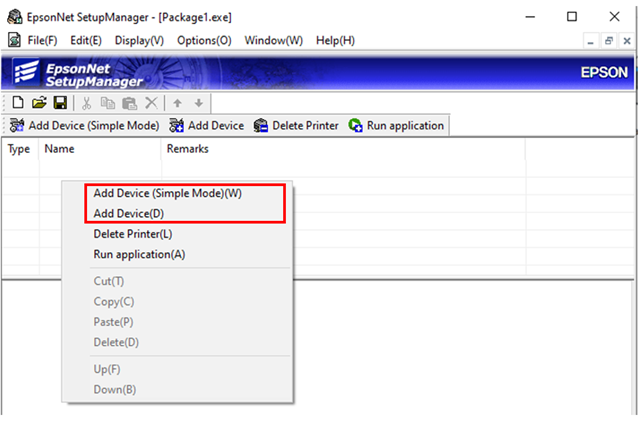Open the Options(O) menu
This screenshot has width=640, height=421.
tap(204, 40)
